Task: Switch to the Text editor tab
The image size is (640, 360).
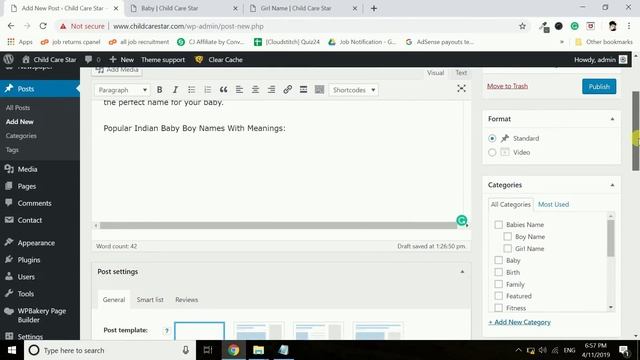Action: (x=461, y=73)
